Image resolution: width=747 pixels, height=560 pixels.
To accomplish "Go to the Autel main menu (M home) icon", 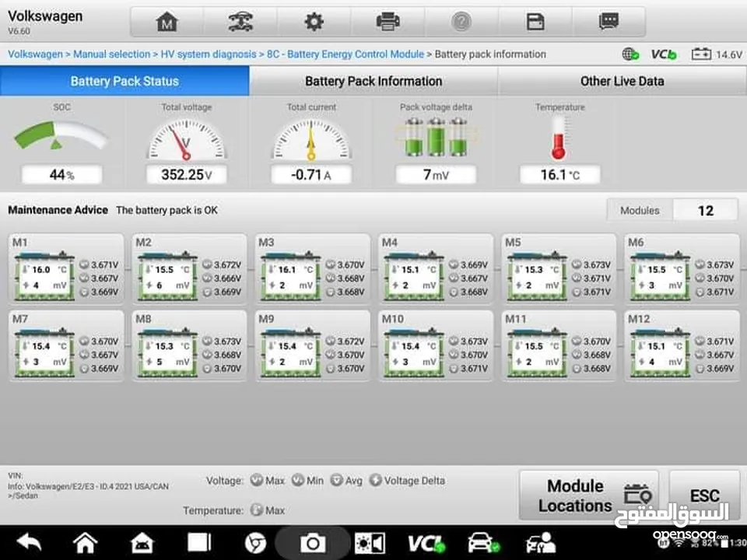I will coord(167,22).
